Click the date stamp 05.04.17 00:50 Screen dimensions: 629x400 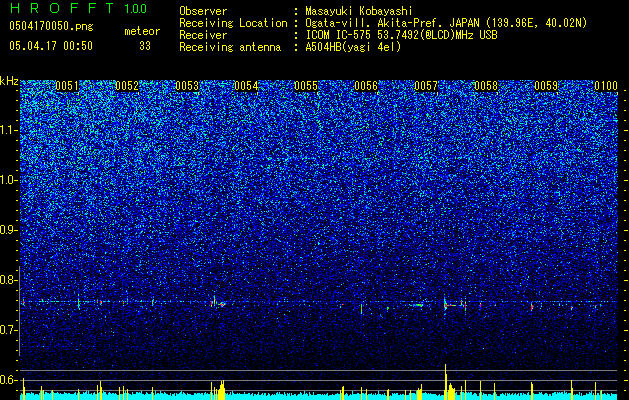51,46
